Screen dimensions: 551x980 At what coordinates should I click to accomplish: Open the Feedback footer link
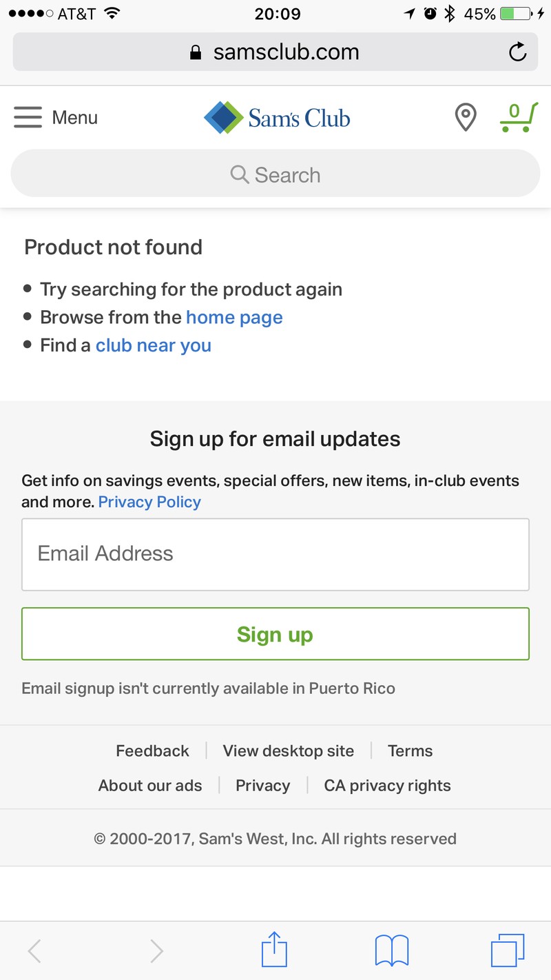tap(152, 751)
